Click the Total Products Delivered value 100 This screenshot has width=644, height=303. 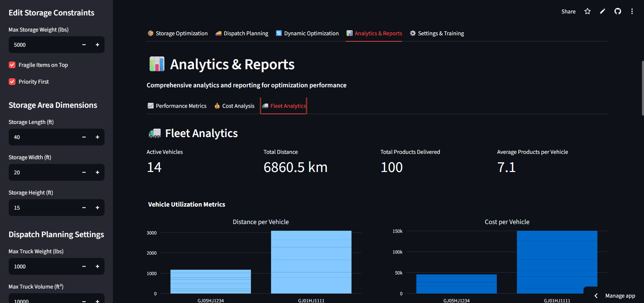[x=392, y=167]
